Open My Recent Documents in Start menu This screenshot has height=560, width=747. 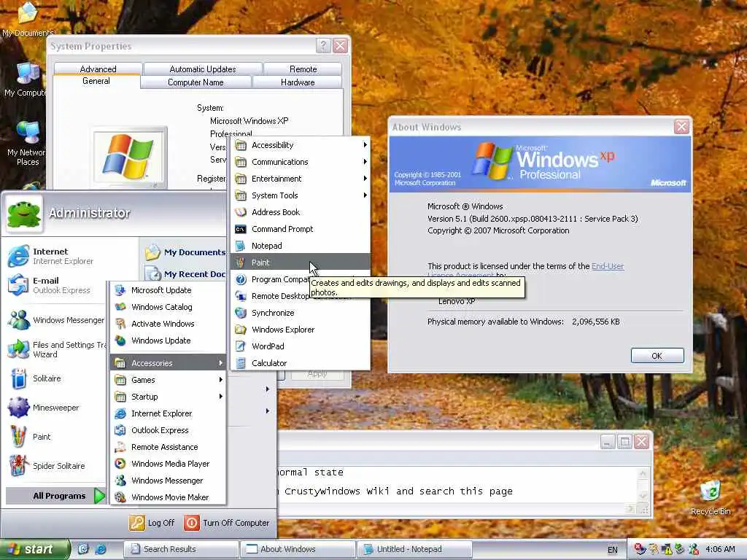coord(185,274)
